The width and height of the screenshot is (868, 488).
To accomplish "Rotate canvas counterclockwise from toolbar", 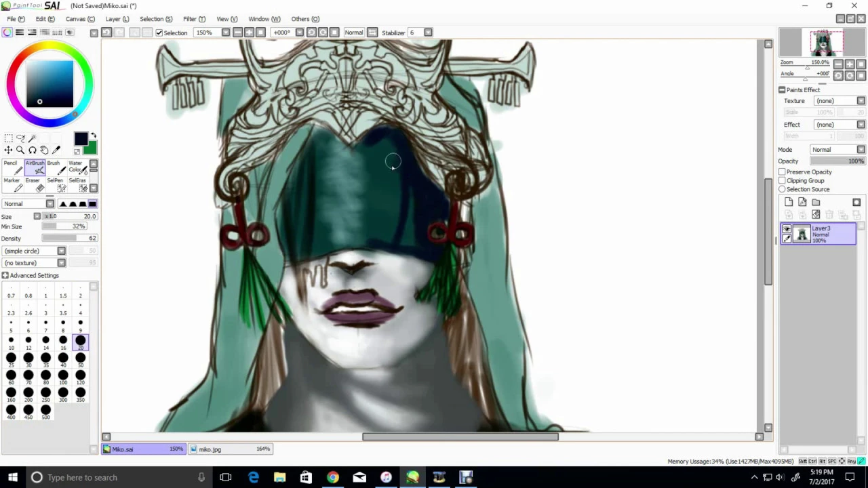I will pyautogui.click(x=311, y=33).
